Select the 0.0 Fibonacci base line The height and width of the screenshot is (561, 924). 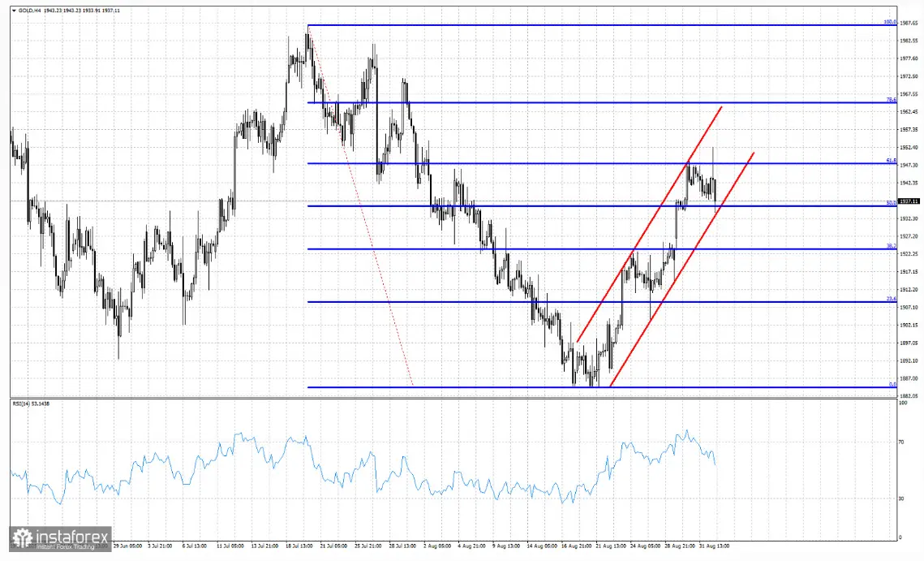coord(487,387)
